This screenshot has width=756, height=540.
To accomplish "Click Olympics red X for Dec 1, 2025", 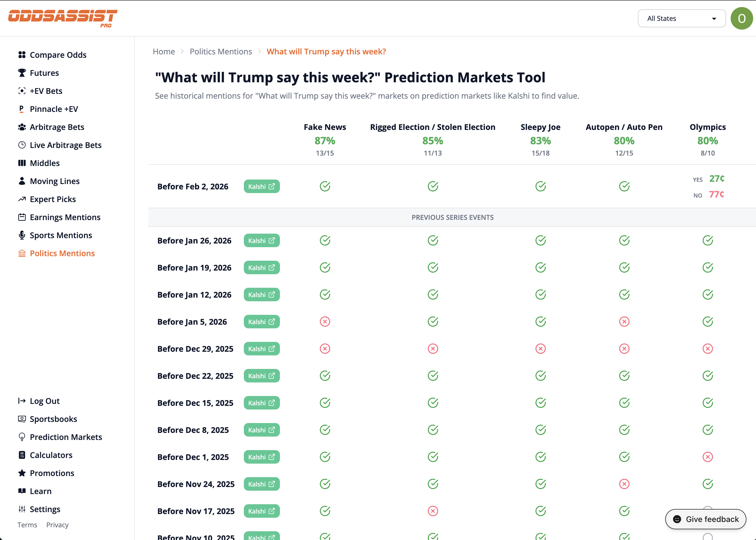I will (708, 457).
